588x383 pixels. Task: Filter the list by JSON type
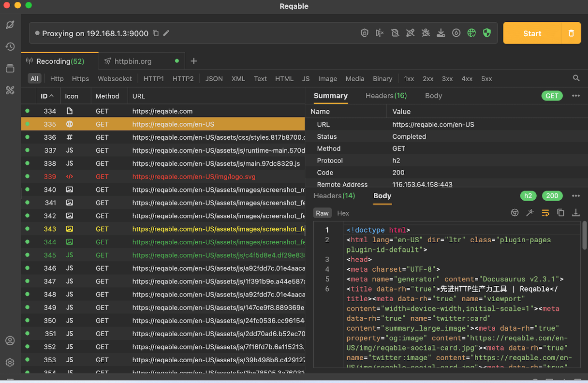[x=214, y=79]
